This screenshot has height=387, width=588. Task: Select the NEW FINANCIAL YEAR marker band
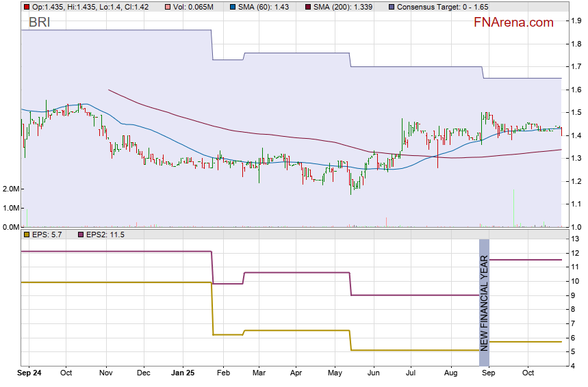[x=484, y=302]
